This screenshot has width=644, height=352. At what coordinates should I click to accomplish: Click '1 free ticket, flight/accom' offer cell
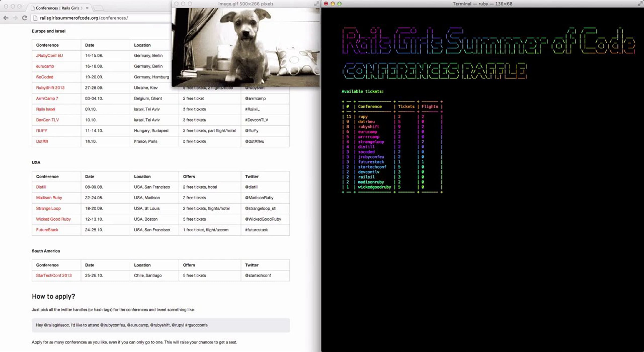210,230
